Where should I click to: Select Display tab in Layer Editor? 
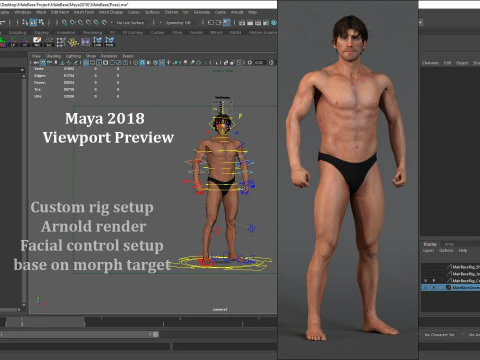point(430,244)
